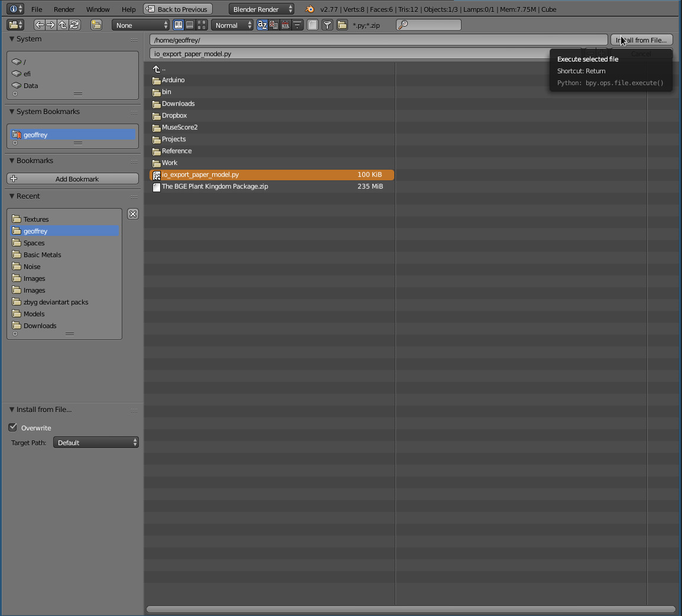682x616 pixels.
Task: Sort files by modification time
Action: (x=285, y=25)
